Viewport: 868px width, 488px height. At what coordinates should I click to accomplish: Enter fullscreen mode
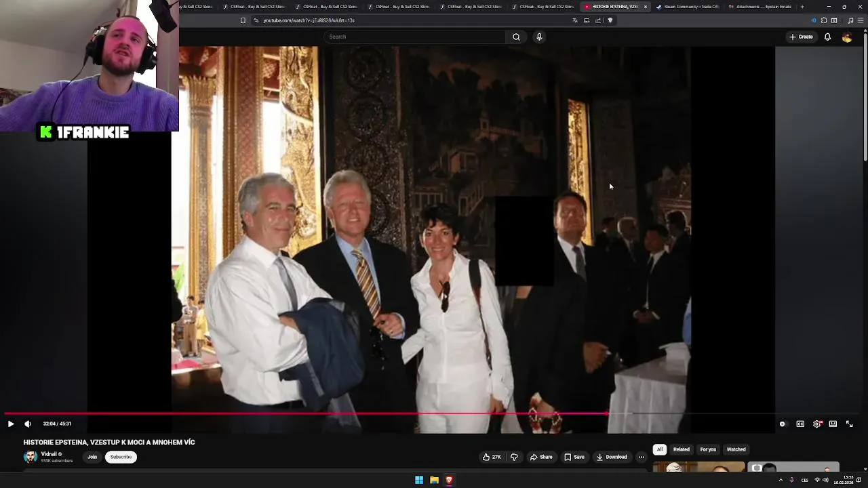point(849,424)
